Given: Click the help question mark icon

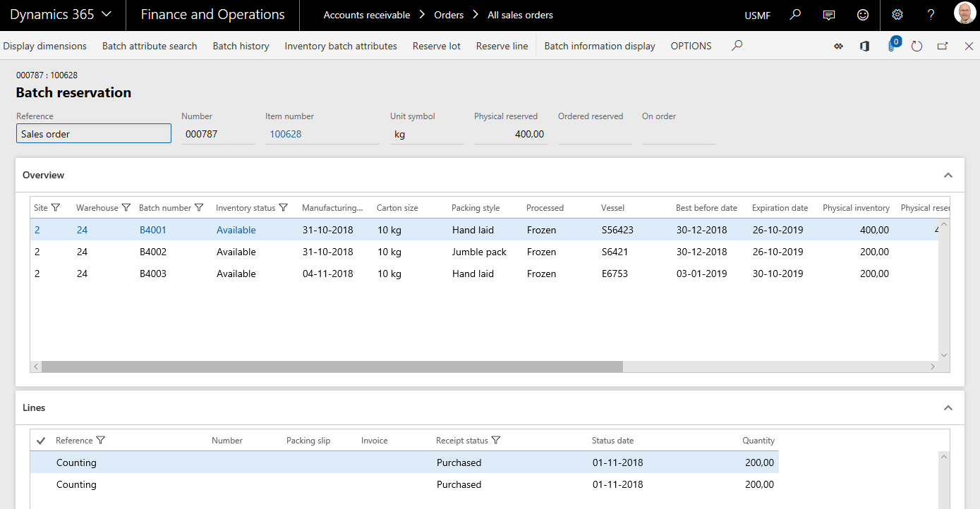Looking at the screenshot, I should pos(931,15).
